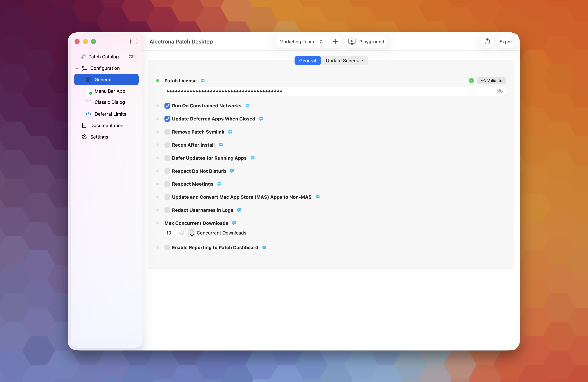
Task: Open info bubble for Enable Reporting to Patch Dashboard
Action: [x=264, y=247]
